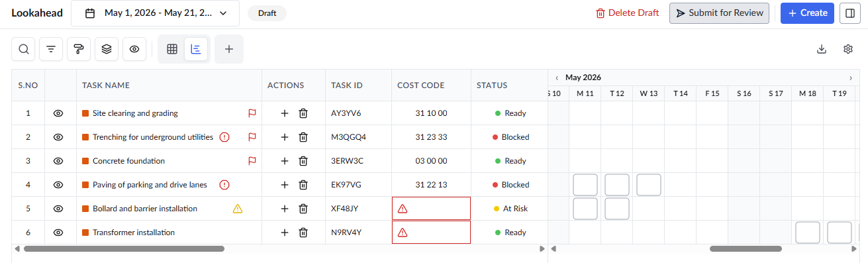
Task: Open the search tool in the toolbar
Action: click(24, 49)
